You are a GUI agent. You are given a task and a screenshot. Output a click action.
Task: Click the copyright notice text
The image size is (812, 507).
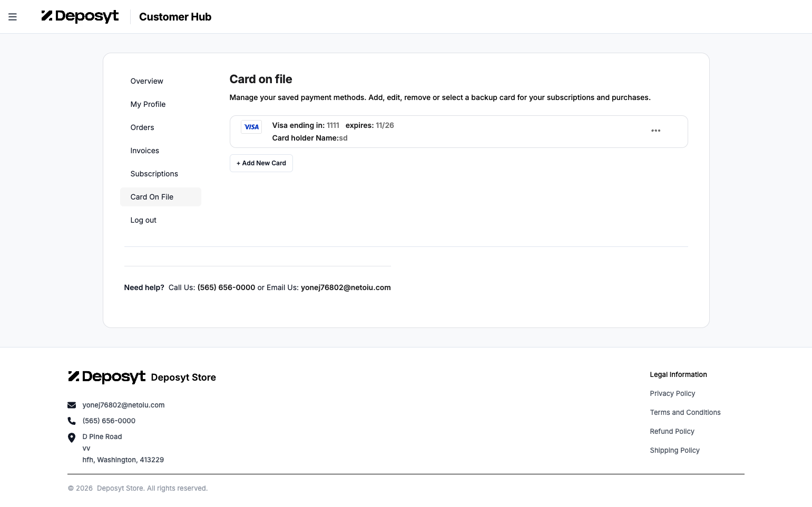138,488
